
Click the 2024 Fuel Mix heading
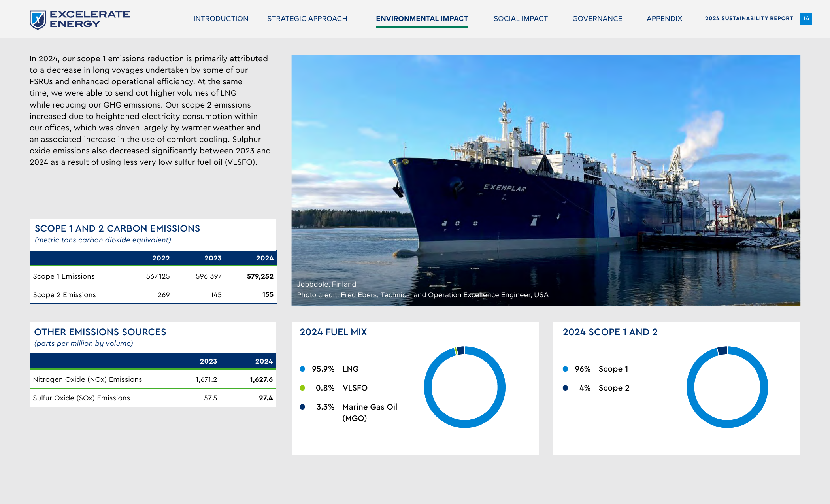click(333, 332)
